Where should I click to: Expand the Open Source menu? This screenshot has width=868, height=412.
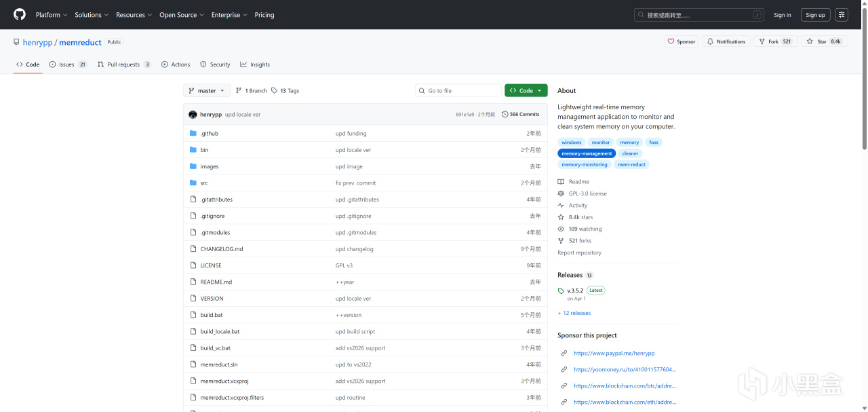pos(182,15)
